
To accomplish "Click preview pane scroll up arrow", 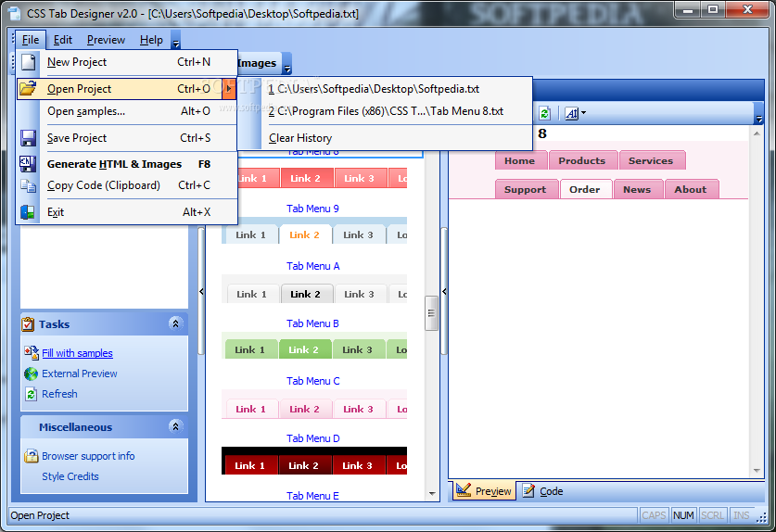I will [757, 133].
